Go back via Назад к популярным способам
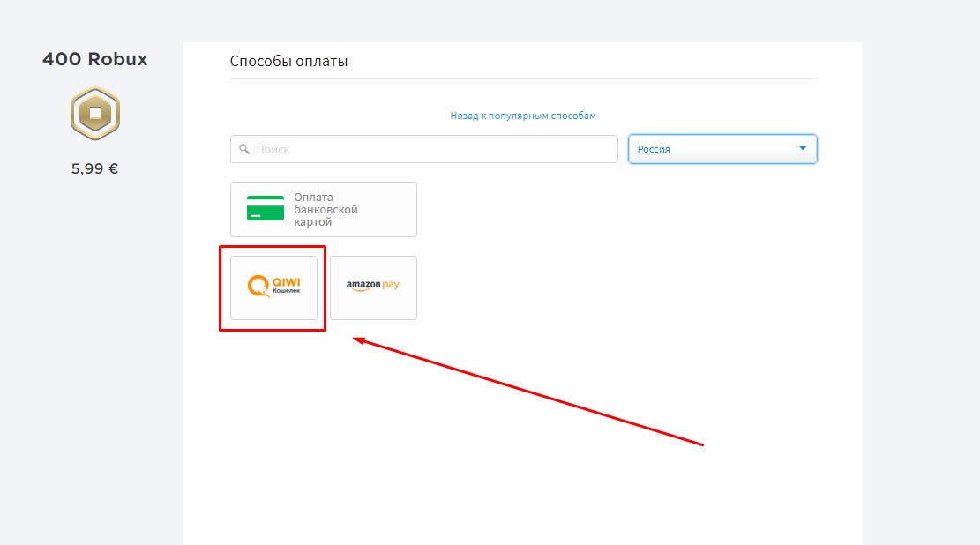Screen dimensions: 980x545 click(523, 116)
